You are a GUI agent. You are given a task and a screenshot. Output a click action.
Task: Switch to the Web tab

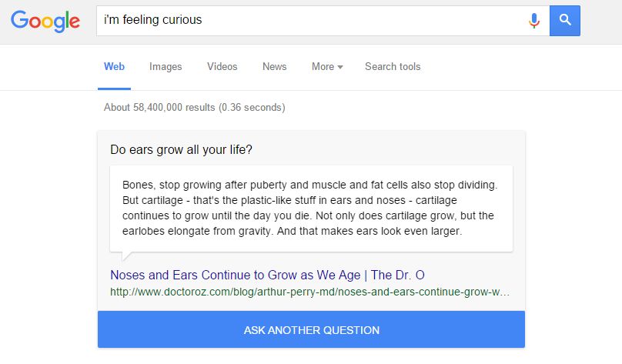(114, 67)
